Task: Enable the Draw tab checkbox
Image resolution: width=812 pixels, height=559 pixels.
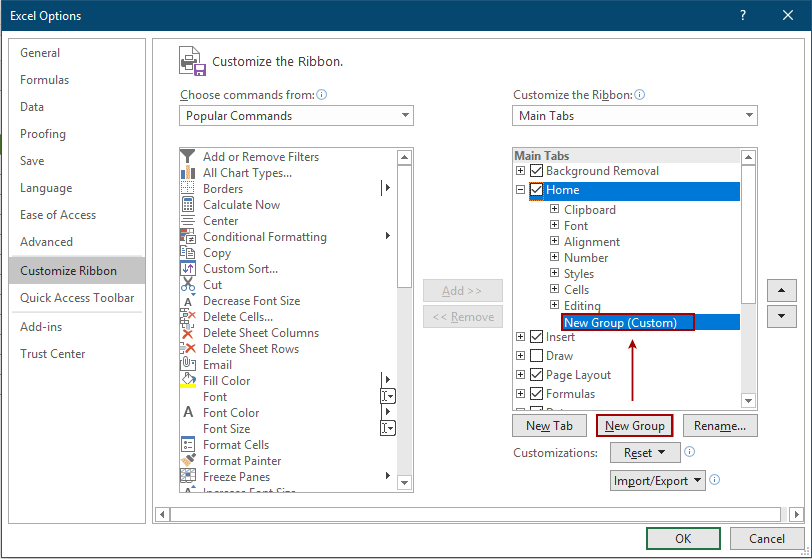Action: click(536, 355)
